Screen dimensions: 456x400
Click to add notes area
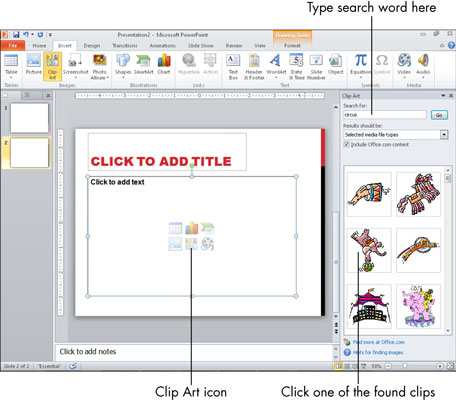tap(193, 352)
